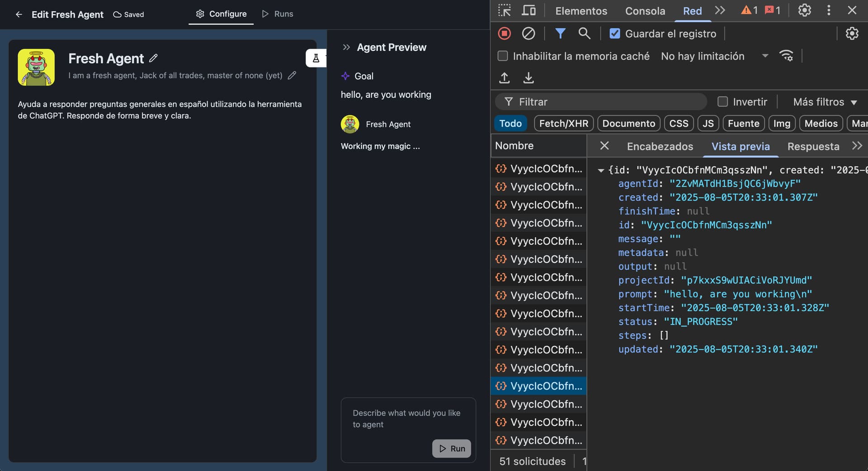Open network conditions wifi icon
868x471 pixels.
click(786, 56)
